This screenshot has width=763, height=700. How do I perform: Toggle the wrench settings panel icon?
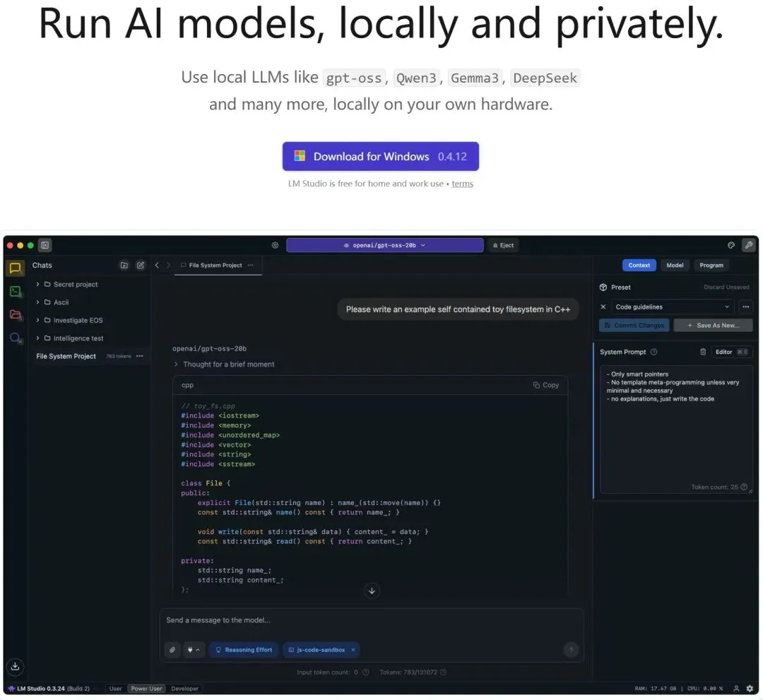point(748,245)
